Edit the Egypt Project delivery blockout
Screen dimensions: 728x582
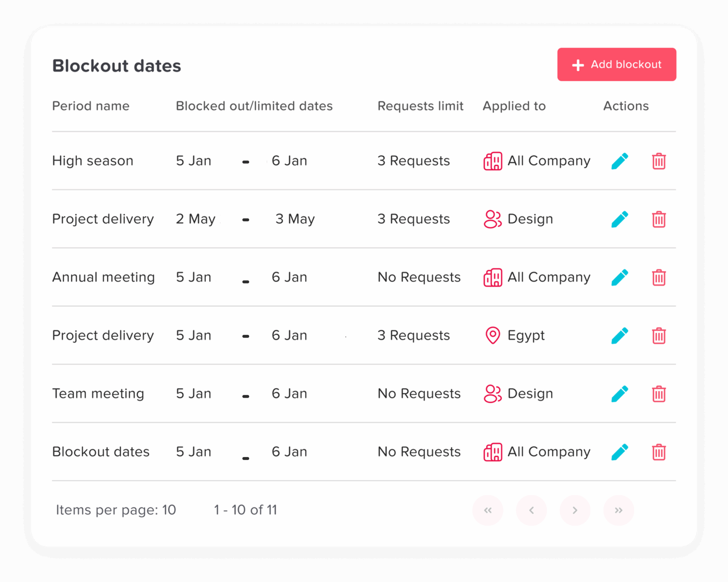pos(620,336)
